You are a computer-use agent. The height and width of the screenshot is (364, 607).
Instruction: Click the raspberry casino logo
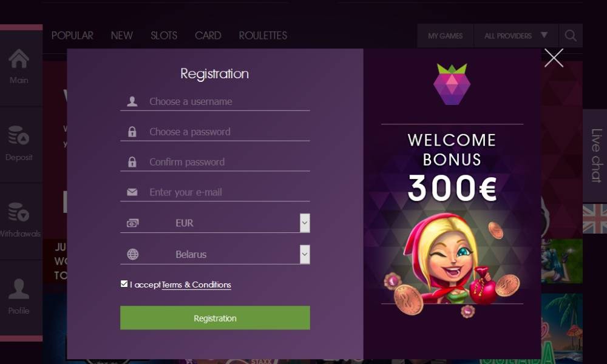point(452,84)
